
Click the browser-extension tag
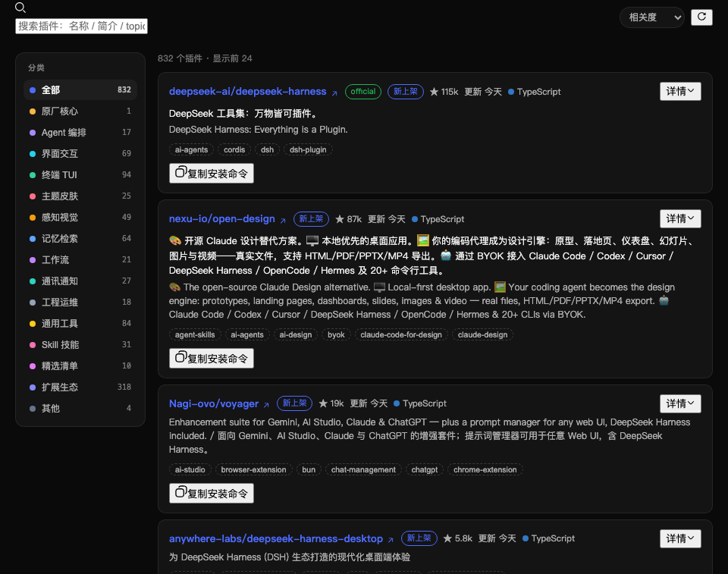pos(253,469)
